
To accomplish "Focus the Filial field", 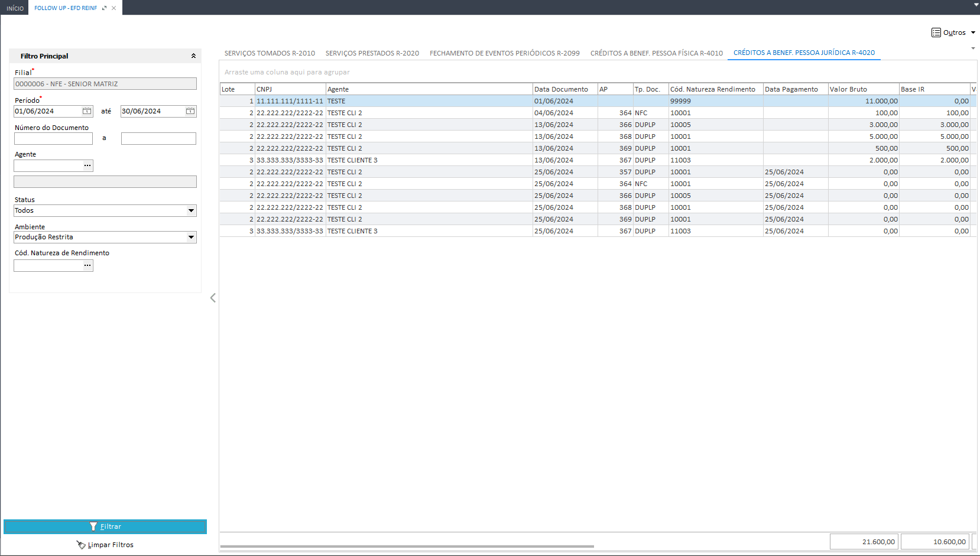I will click(x=105, y=84).
